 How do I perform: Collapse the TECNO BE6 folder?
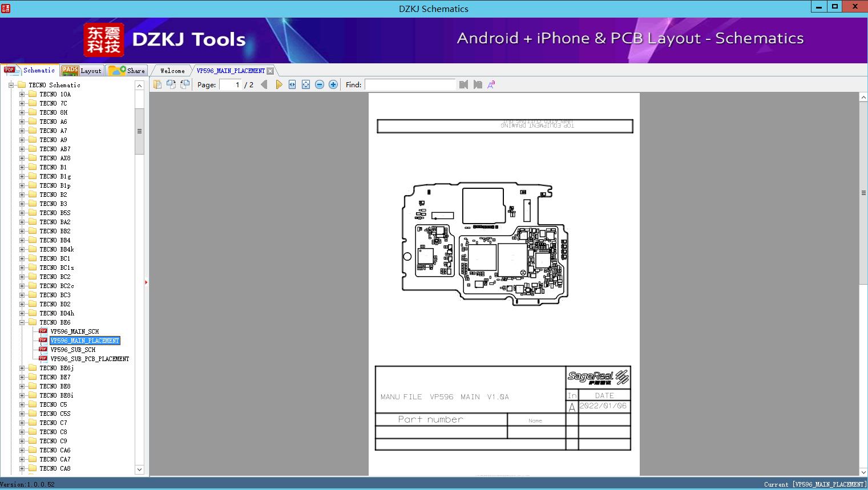[x=22, y=322]
